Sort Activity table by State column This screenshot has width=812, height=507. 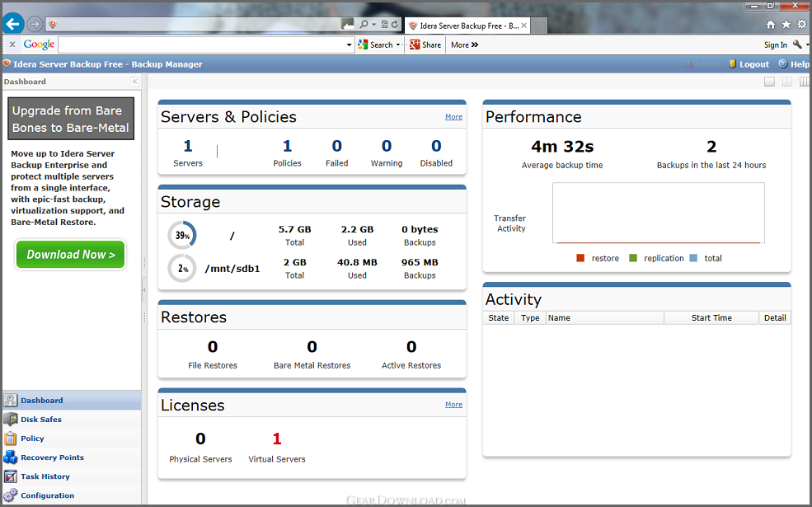click(x=499, y=318)
